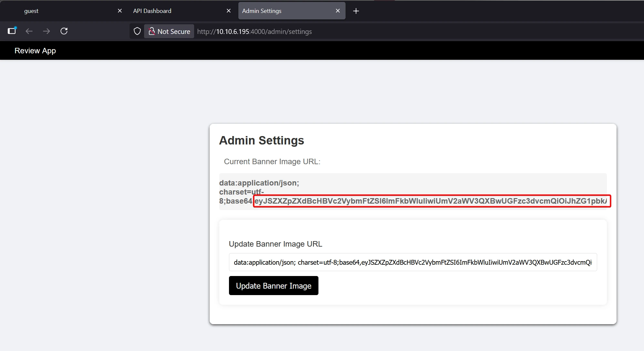
Task: Close the API Dashboard tab
Action: 229,11
